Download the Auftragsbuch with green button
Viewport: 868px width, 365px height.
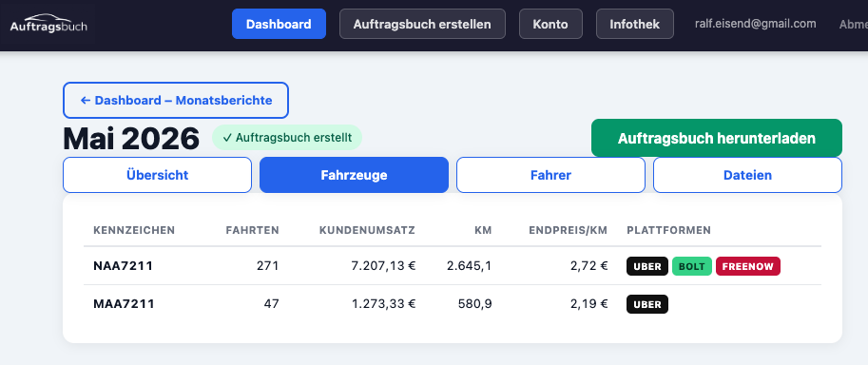click(x=717, y=138)
